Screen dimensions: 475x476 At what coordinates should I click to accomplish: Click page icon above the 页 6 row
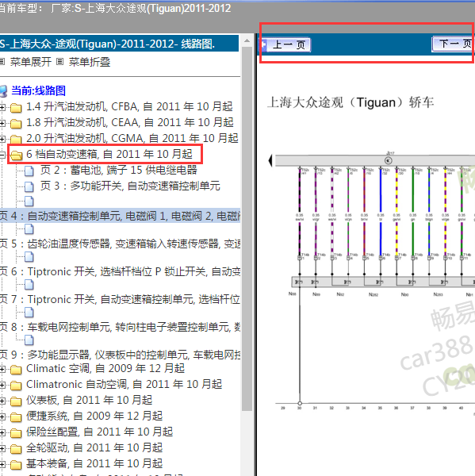pyautogui.click(x=29, y=257)
